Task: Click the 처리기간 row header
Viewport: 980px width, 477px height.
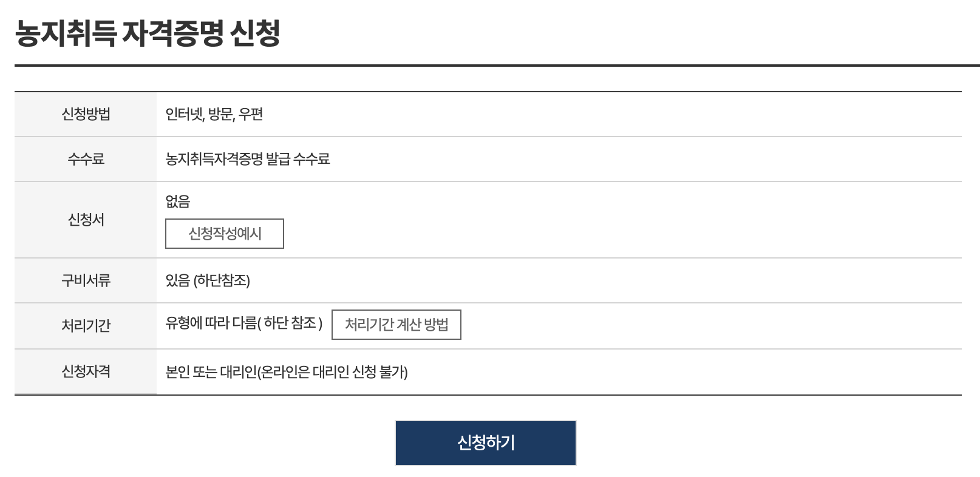Action: click(x=85, y=325)
